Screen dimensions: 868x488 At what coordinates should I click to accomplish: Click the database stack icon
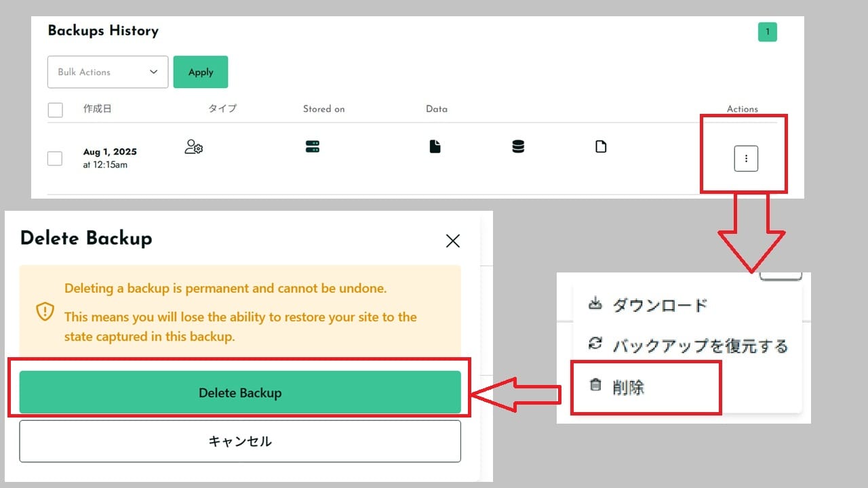[518, 146]
